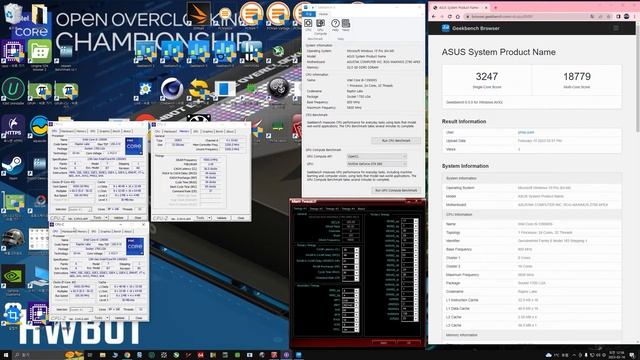Click Validate in the bottom CPU-Z window

pos(120,318)
